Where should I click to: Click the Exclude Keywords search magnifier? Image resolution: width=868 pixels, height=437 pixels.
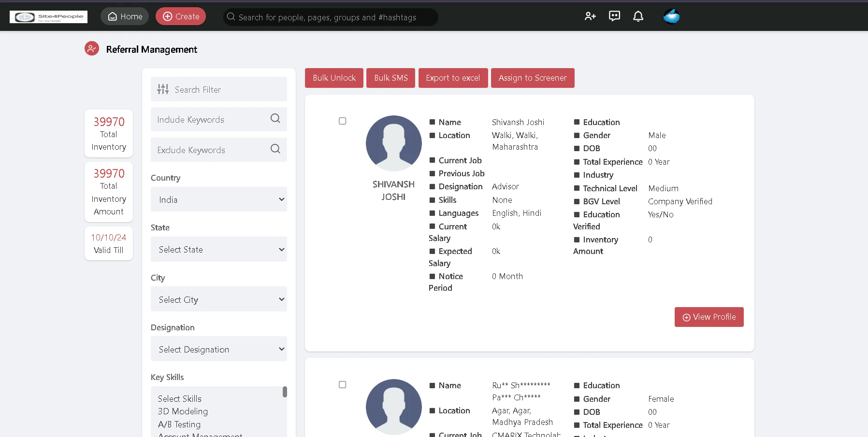click(x=275, y=149)
